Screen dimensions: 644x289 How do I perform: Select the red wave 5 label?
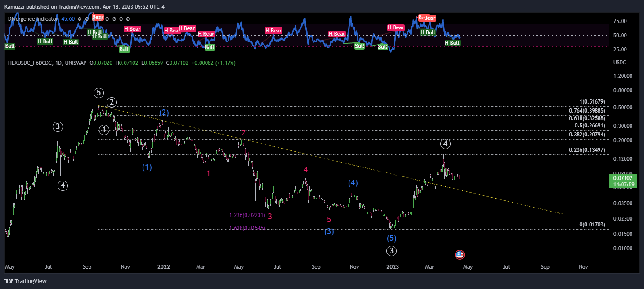click(329, 220)
